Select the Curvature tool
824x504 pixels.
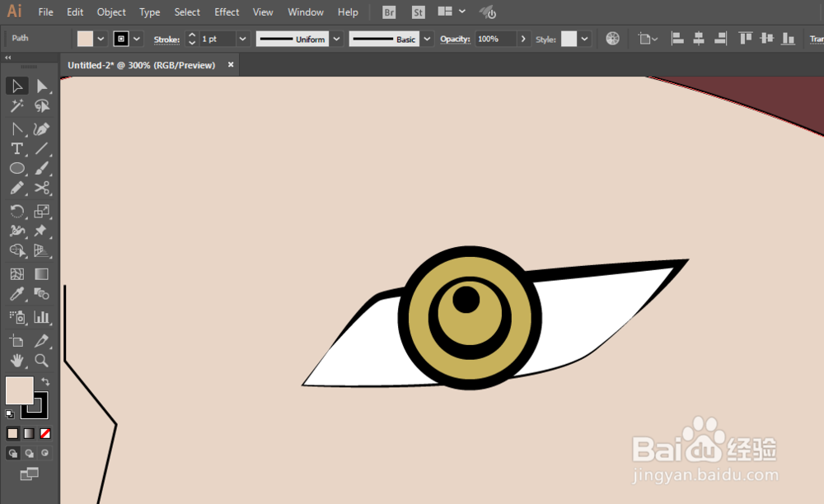(41, 129)
